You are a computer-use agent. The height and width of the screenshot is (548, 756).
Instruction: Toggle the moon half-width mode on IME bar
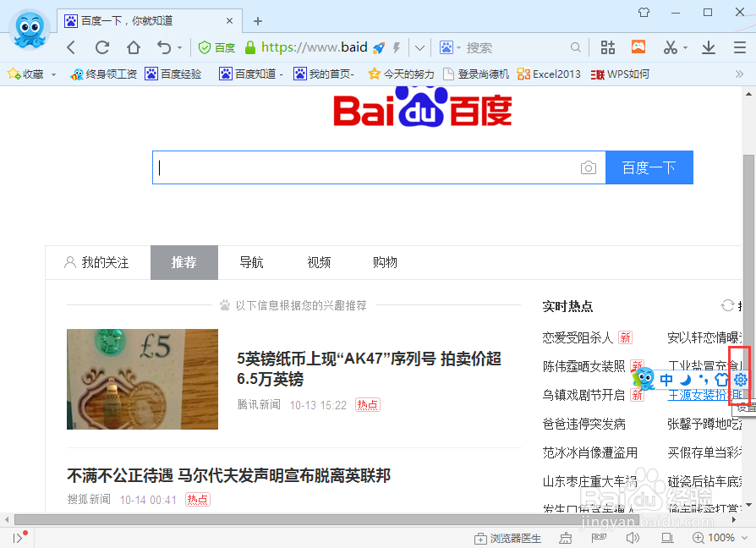(x=686, y=380)
